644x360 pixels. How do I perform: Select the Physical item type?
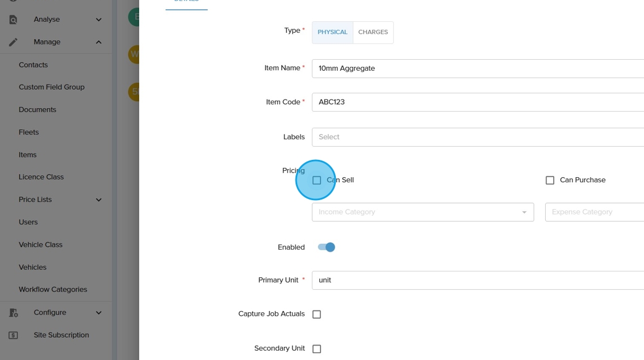click(x=332, y=32)
